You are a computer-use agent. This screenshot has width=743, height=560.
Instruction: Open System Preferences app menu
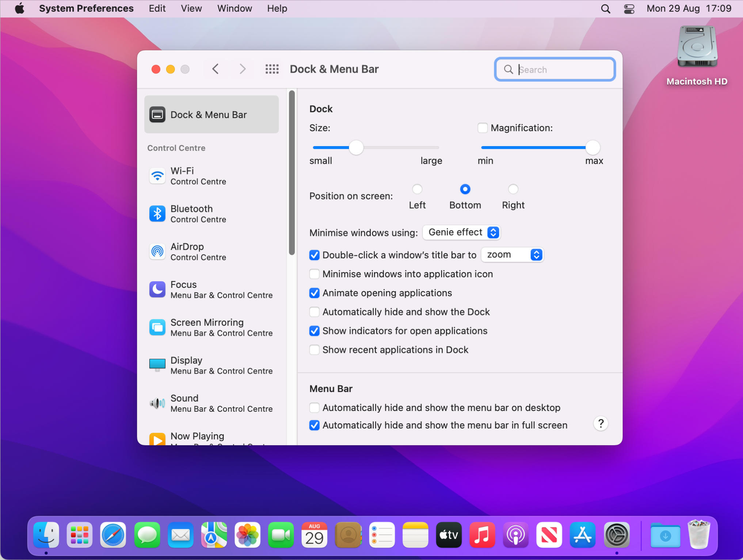coord(86,8)
